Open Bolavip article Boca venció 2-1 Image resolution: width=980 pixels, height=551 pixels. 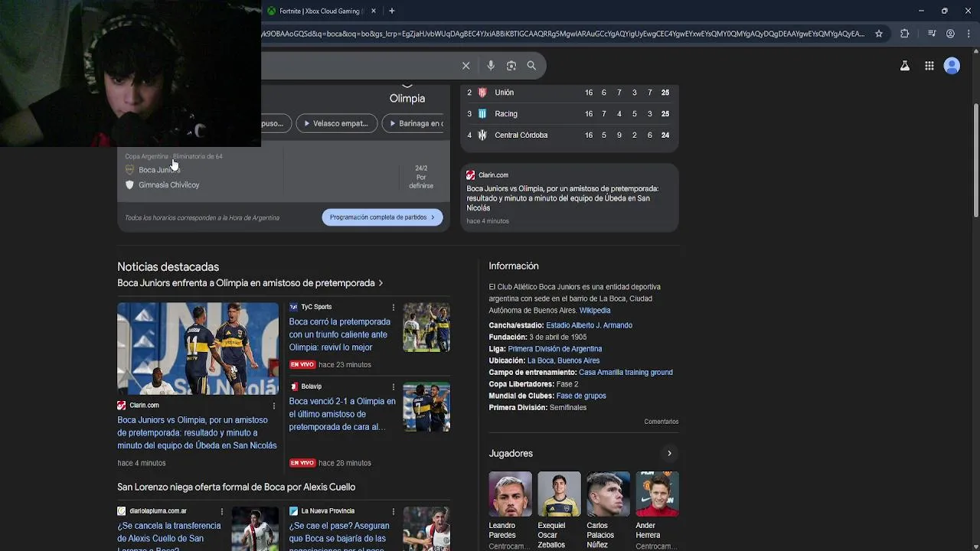point(342,414)
